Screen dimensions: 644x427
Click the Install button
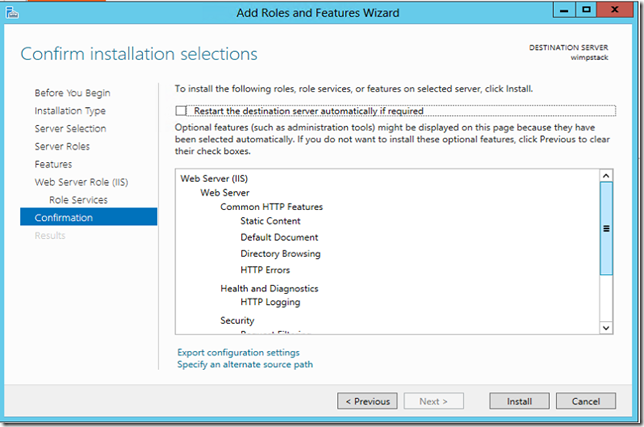point(519,401)
